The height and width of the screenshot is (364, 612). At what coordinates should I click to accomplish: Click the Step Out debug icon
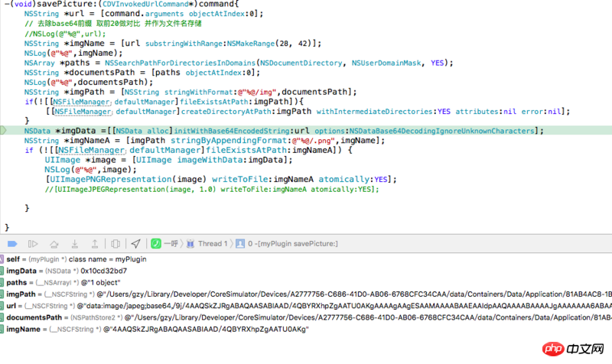93,243
